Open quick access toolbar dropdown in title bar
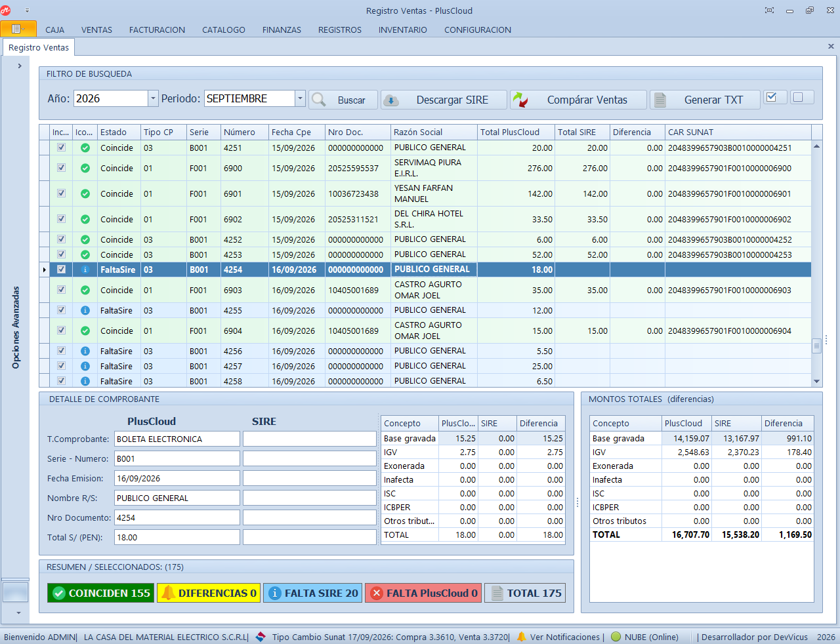The image size is (840, 644). pos(27,10)
